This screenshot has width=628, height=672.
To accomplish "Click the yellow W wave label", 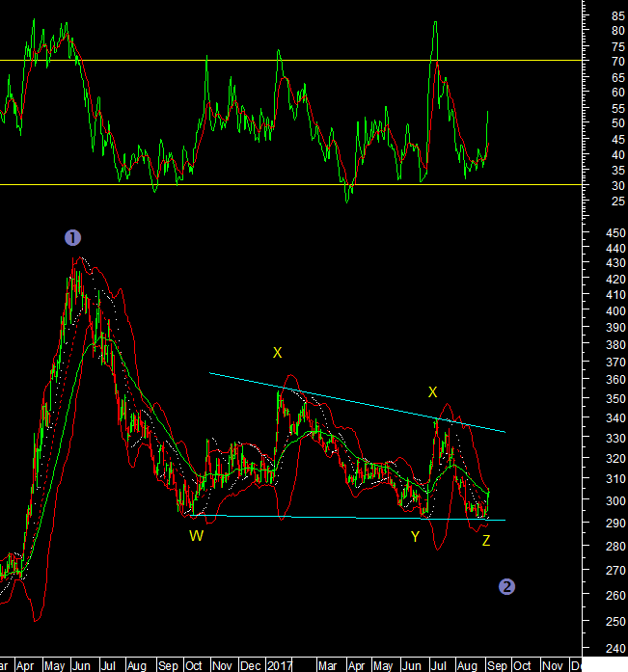I will 197,536.
